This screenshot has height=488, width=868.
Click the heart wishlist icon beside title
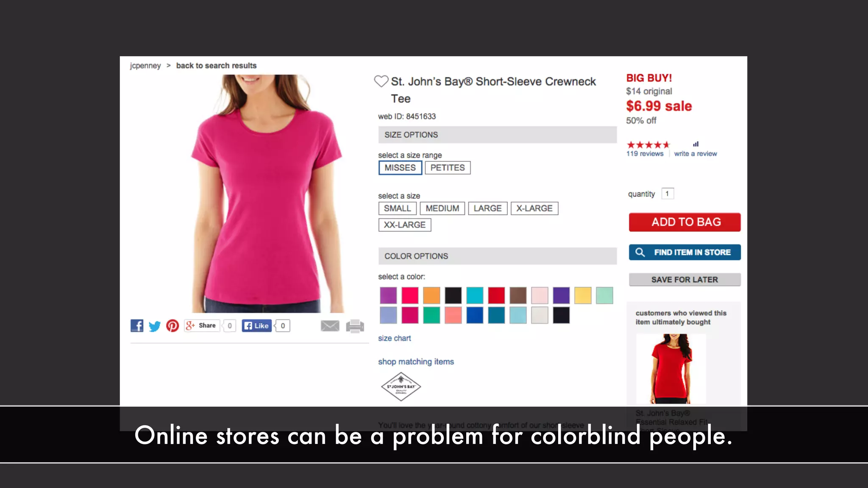pyautogui.click(x=381, y=81)
